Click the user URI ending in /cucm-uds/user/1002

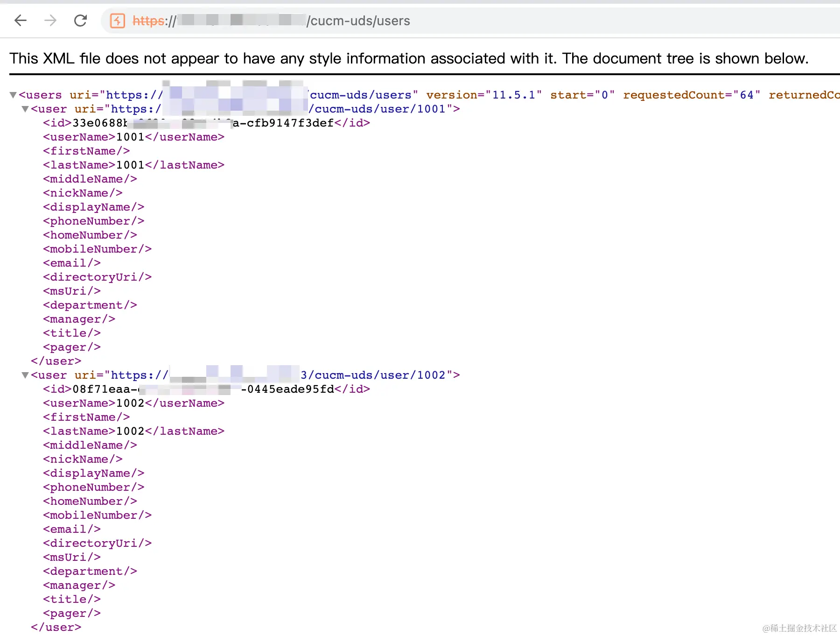[278, 375]
